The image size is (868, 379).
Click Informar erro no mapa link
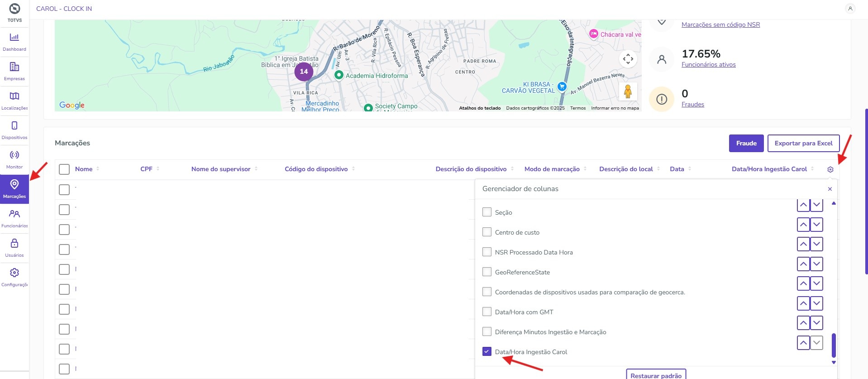click(615, 108)
